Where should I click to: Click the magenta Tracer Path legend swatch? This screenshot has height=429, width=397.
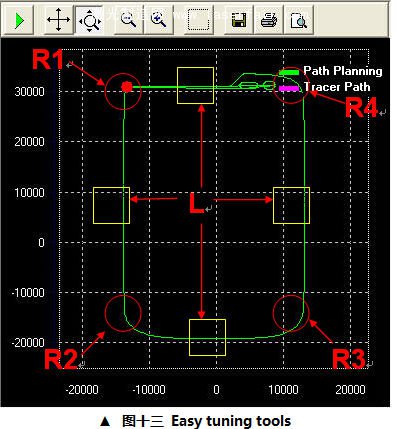[x=289, y=88]
